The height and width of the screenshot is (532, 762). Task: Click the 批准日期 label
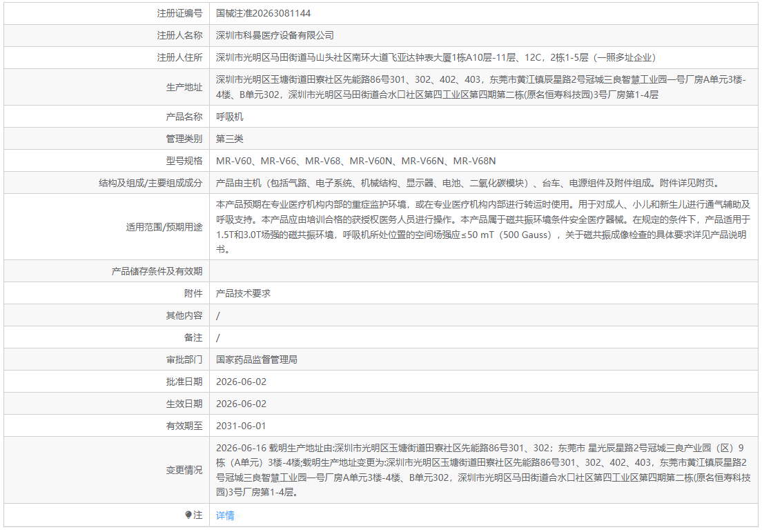coord(184,382)
